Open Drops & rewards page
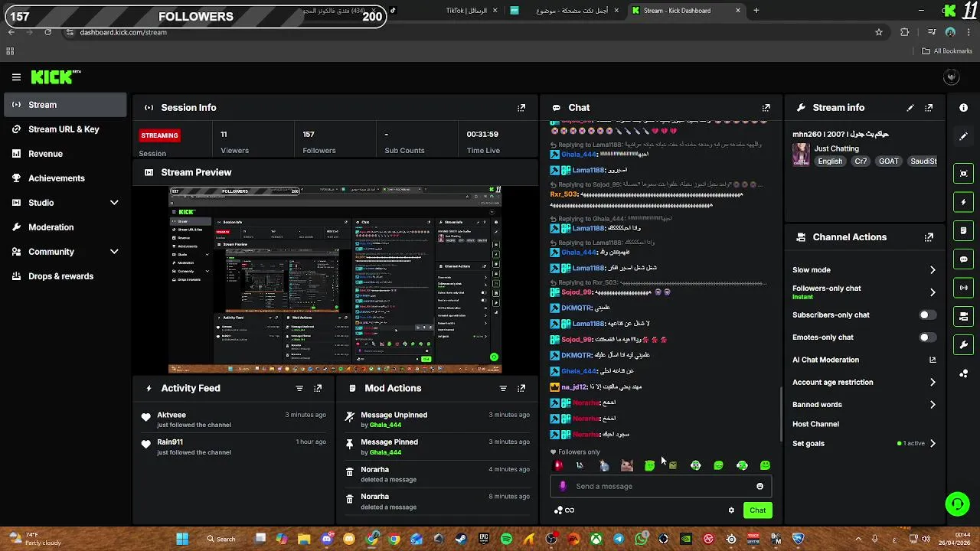The height and width of the screenshot is (551, 980). pyautogui.click(x=64, y=276)
